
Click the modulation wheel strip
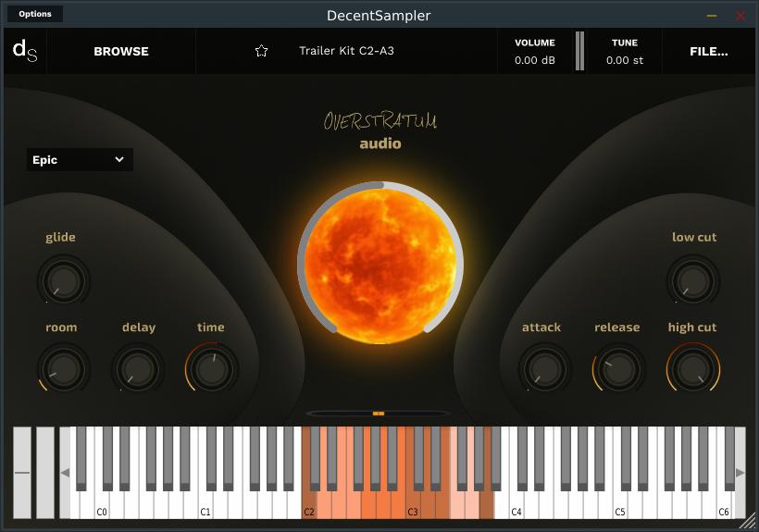click(x=45, y=473)
